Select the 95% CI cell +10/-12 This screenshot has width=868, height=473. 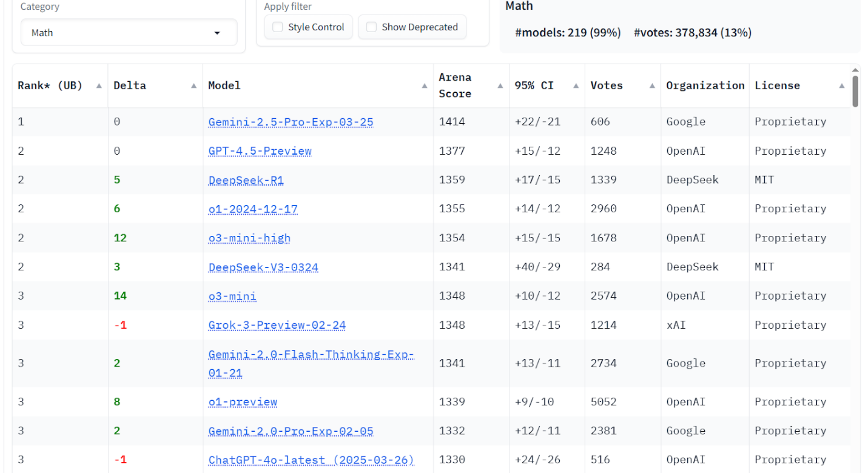[x=537, y=297]
